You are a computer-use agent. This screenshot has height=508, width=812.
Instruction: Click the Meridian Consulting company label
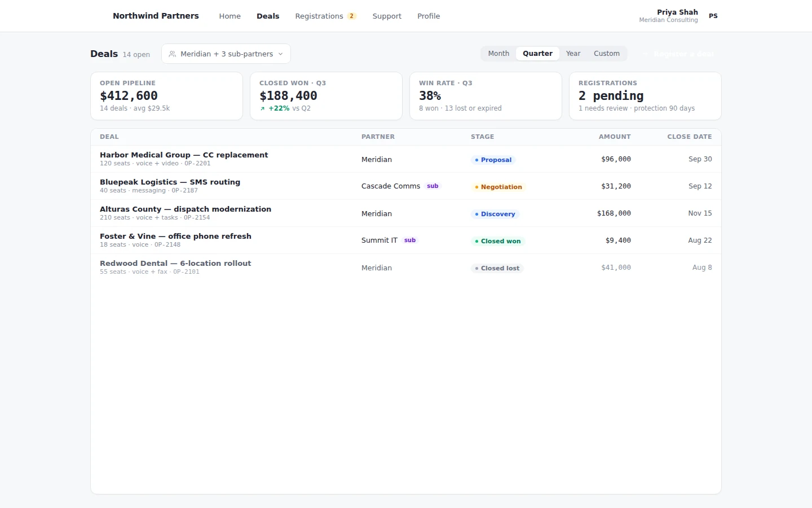pyautogui.click(x=668, y=20)
